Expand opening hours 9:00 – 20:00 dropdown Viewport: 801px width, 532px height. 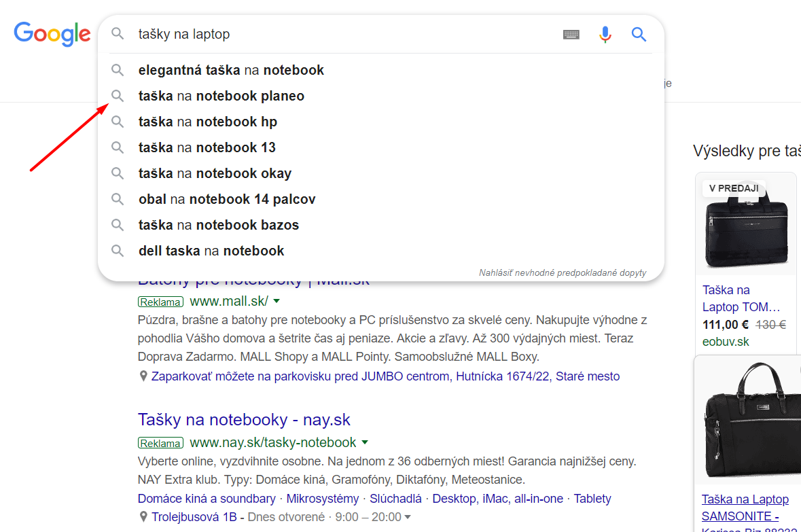[408, 517]
